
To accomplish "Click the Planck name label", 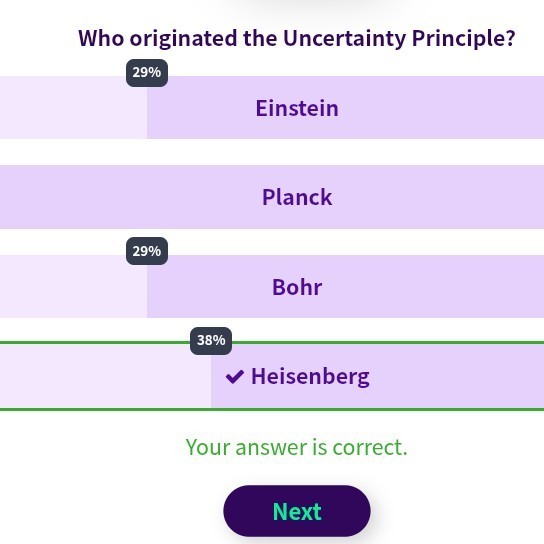I will click(x=297, y=197).
